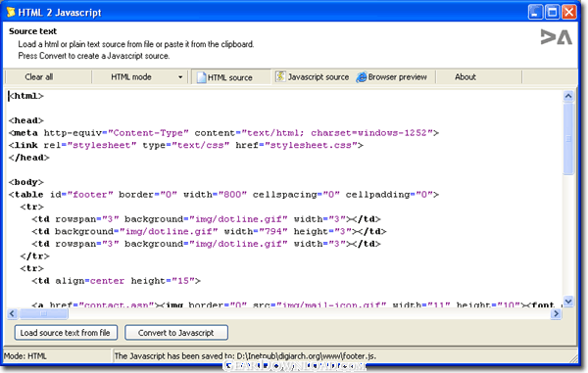Click the <html> line in the editor

tap(26, 96)
